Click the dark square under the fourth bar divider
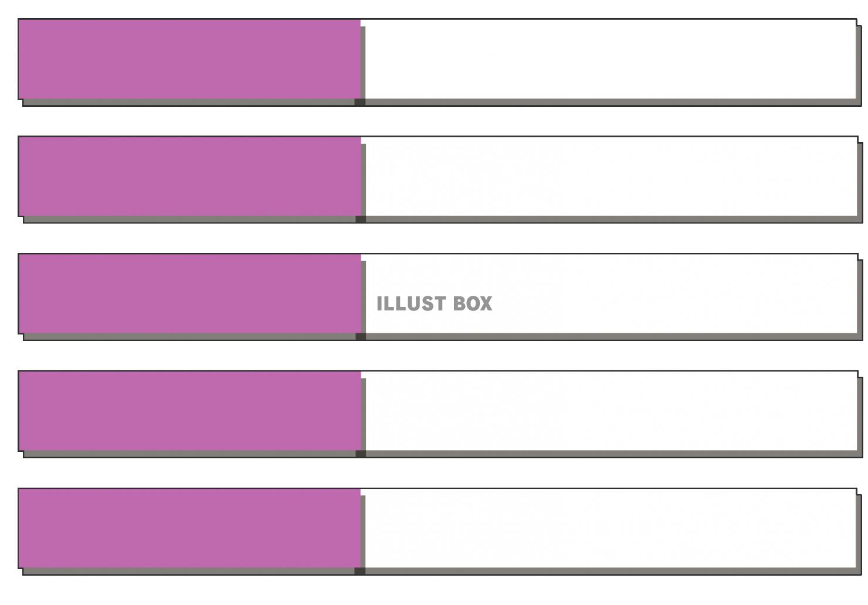The width and height of the screenshot is (868, 605). pyautogui.click(x=361, y=454)
